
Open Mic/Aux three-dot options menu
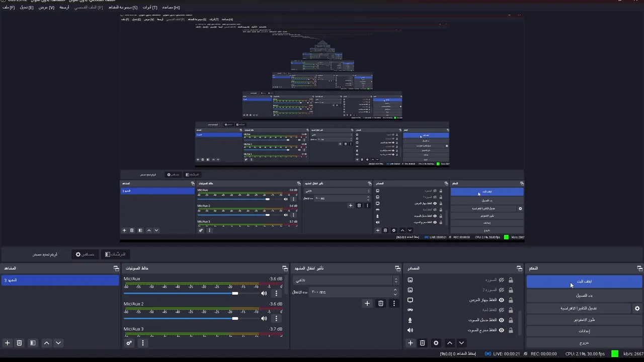[x=276, y=293]
